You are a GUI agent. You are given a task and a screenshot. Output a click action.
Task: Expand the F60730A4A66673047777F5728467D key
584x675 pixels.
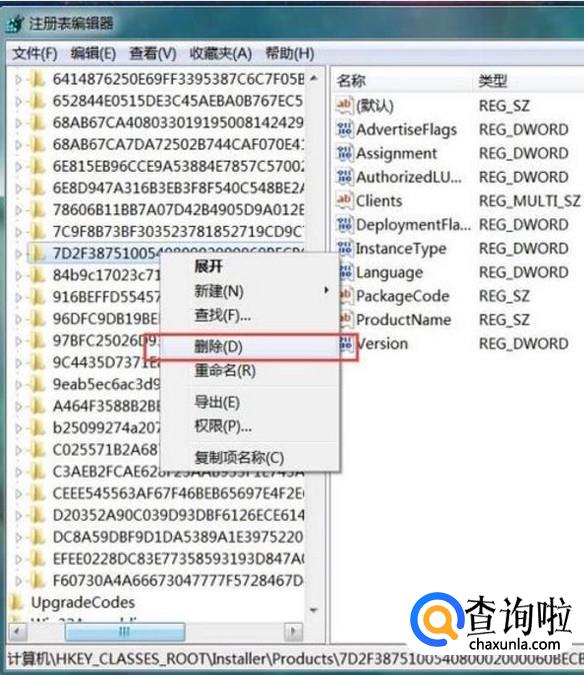[x=18, y=581]
